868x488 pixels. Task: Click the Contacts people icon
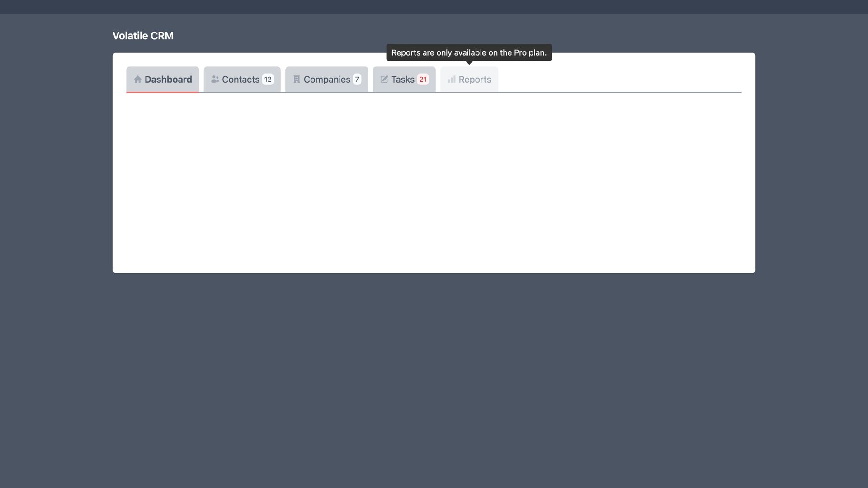point(215,80)
